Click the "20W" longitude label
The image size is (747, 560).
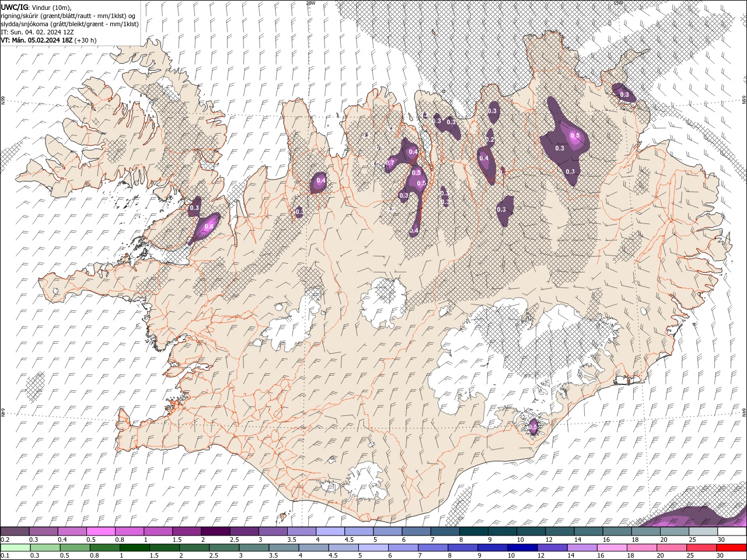point(310,3)
